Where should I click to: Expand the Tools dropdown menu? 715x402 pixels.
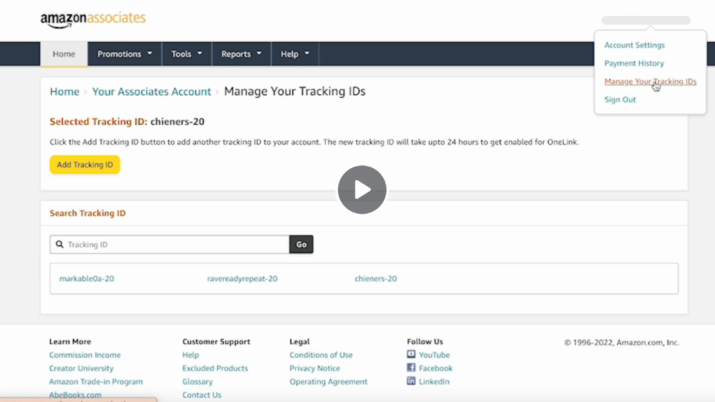tap(187, 54)
